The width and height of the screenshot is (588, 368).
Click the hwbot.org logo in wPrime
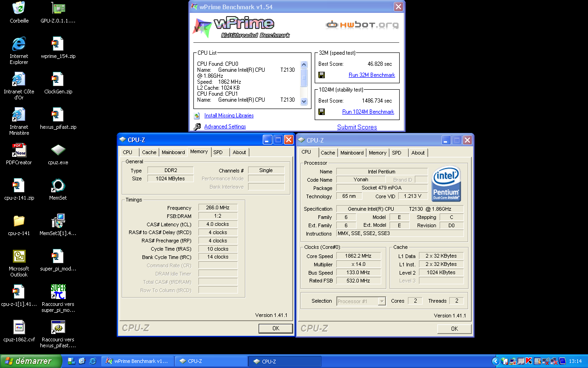click(362, 24)
